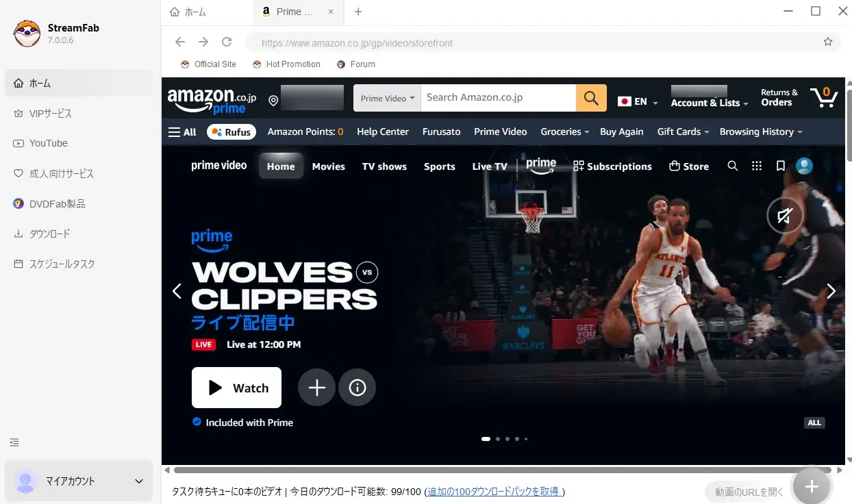Open the EN language dropdown
This screenshot has height=504, width=852.
click(x=638, y=101)
